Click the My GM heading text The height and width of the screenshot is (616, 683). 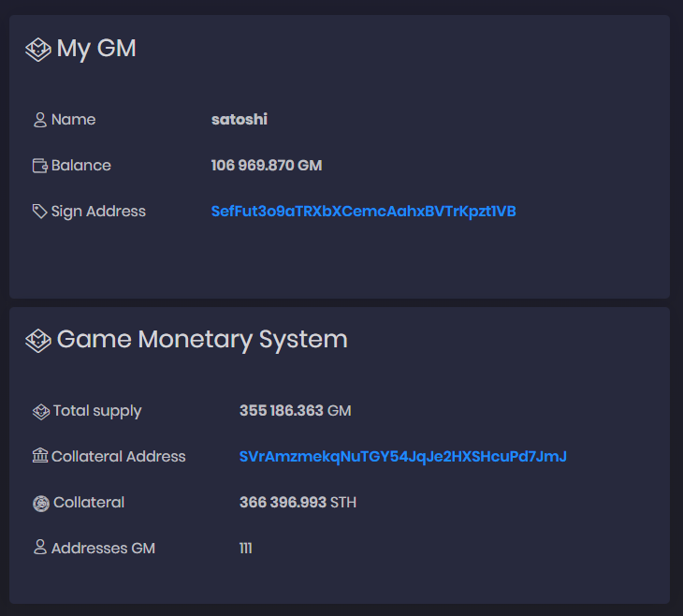[x=96, y=49]
